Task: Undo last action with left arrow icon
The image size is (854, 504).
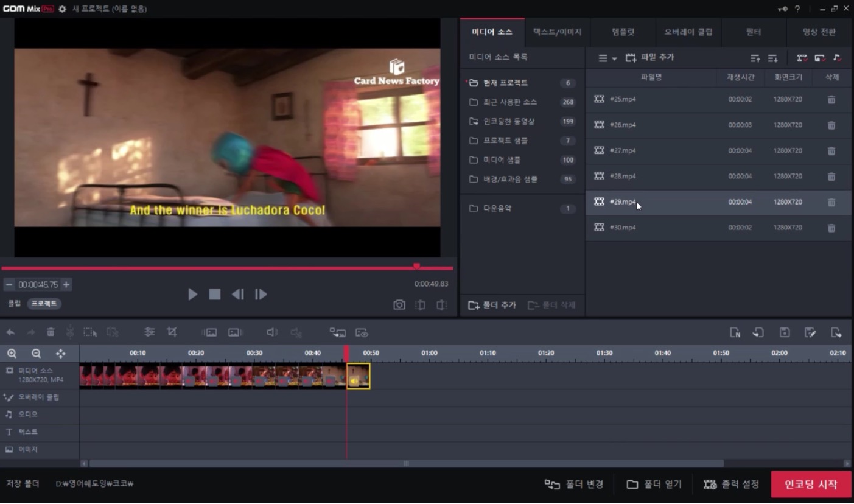Action: [10, 332]
